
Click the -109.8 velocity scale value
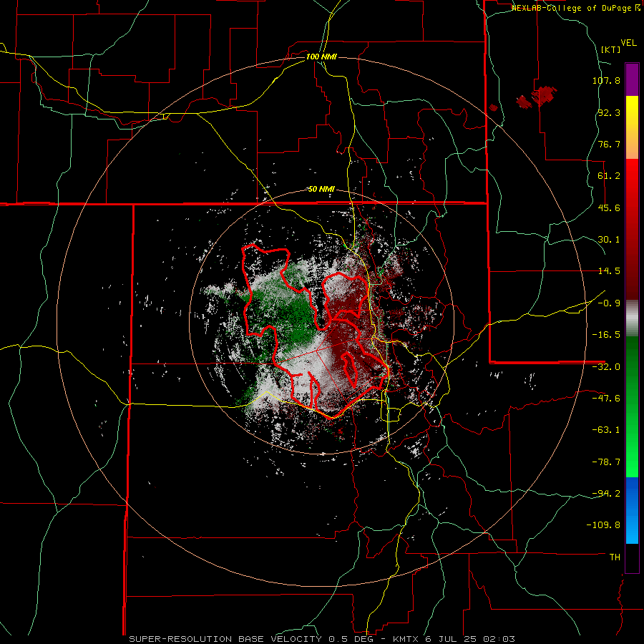[604, 525]
